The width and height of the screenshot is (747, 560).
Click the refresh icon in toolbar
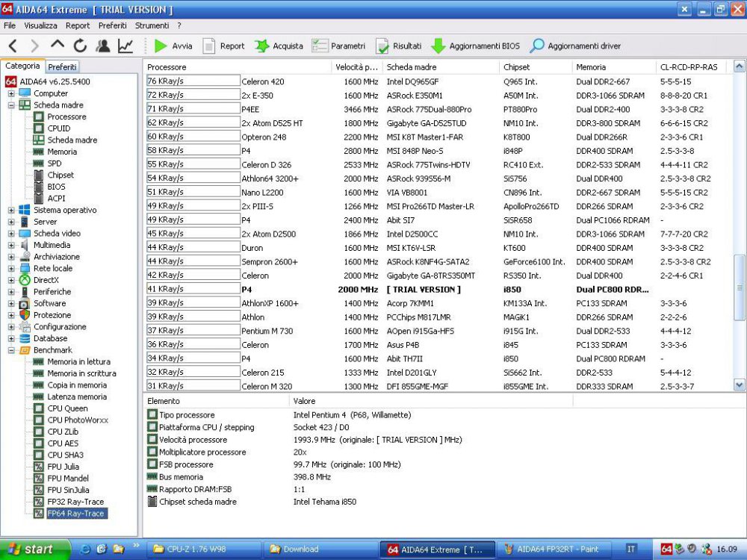pos(80,46)
